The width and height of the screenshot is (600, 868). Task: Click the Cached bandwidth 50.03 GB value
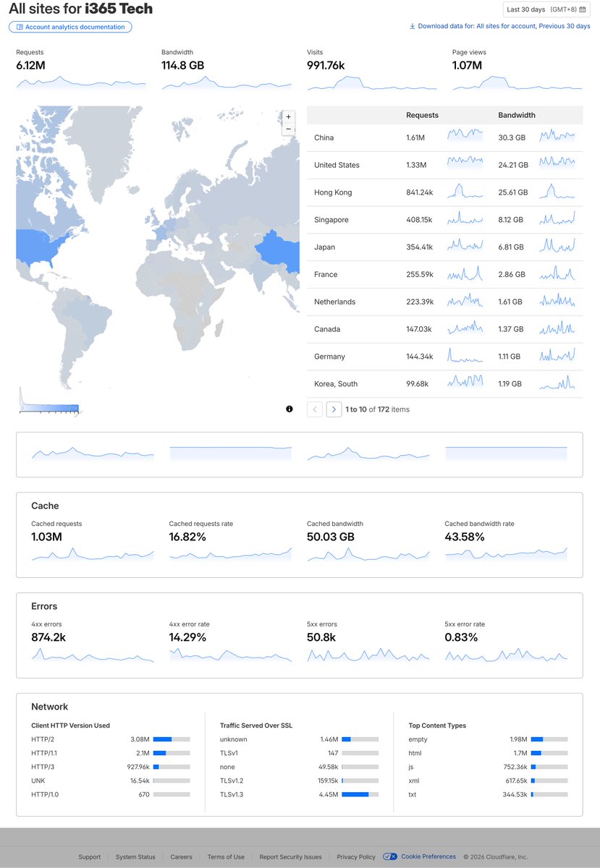click(x=331, y=537)
